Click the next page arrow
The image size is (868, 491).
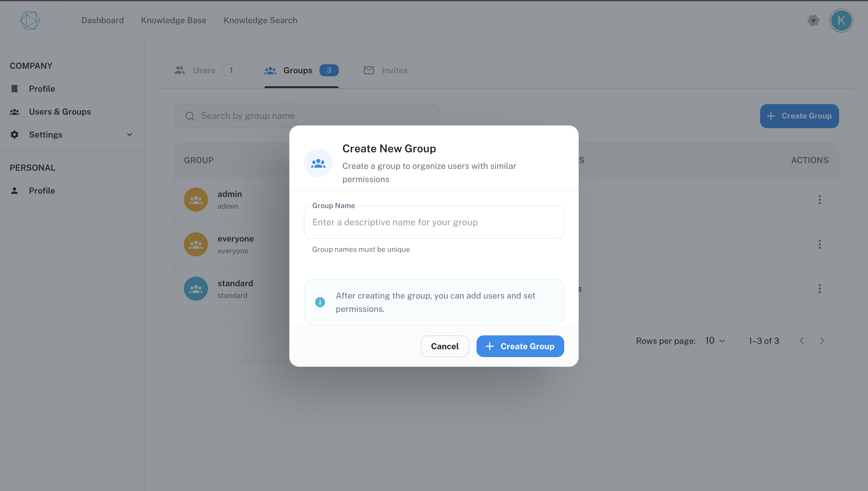[822, 341]
